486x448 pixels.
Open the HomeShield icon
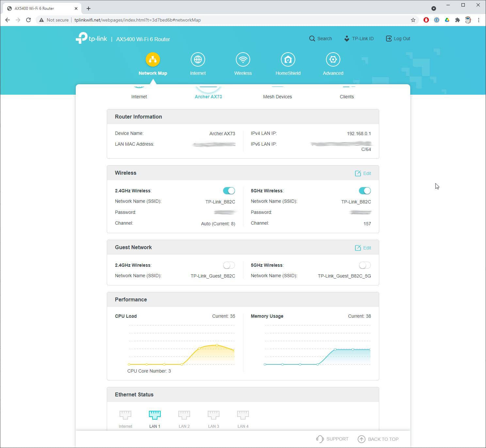pyautogui.click(x=288, y=59)
